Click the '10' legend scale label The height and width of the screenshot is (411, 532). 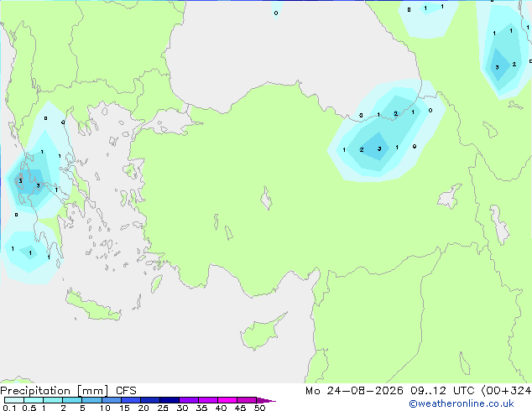[105, 408]
